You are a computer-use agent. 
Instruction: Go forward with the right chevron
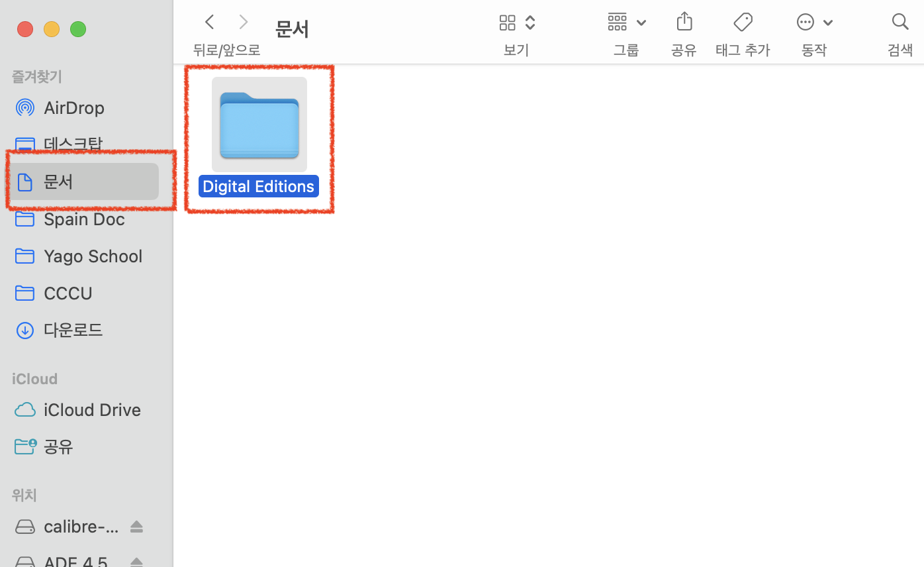244,23
